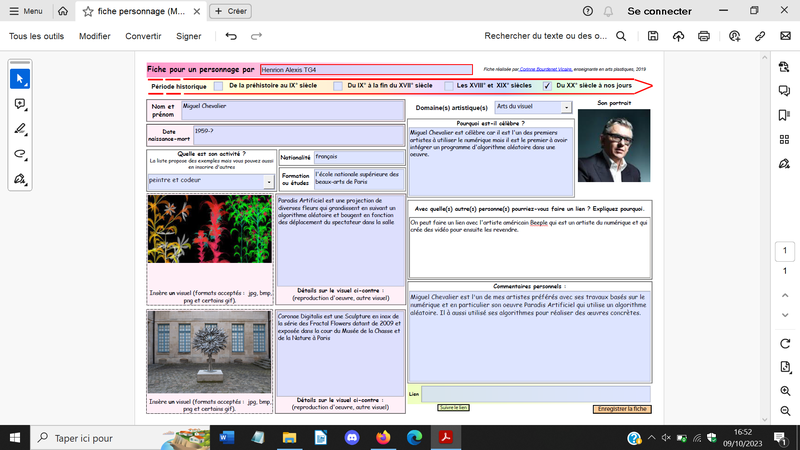Click the 'Enregistrer la fiche' button
This screenshot has width=800, height=450.
pyautogui.click(x=621, y=409)
